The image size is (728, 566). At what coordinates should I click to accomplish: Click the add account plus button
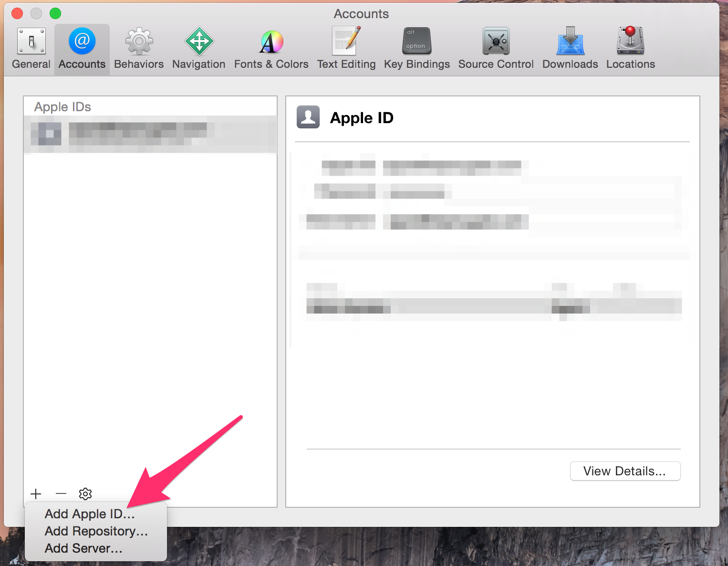pos(36,494)
